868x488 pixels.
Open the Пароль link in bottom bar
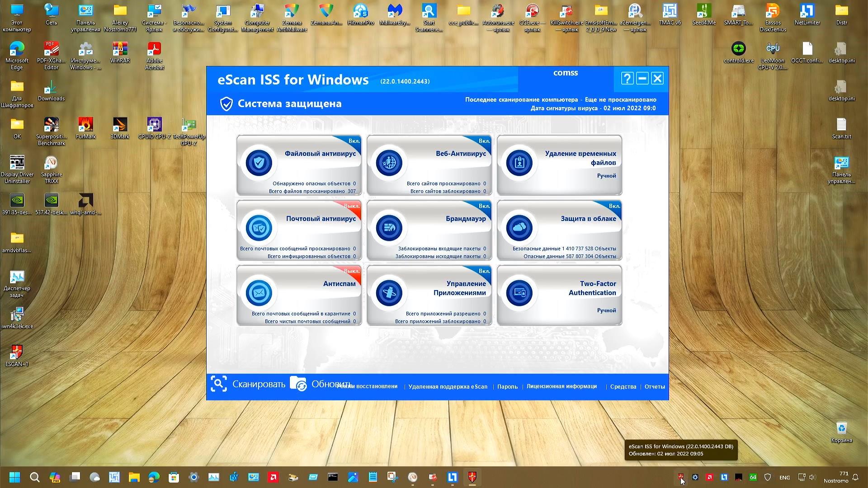click(507, 387)
